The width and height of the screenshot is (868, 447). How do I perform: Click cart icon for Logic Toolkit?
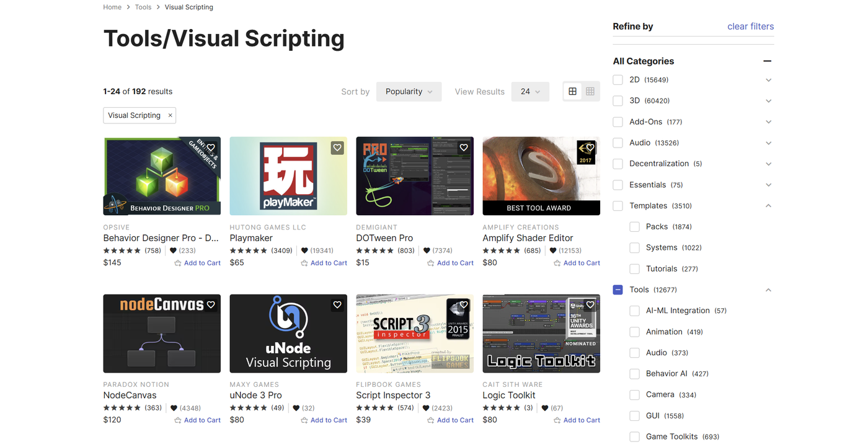click(557, 420)
